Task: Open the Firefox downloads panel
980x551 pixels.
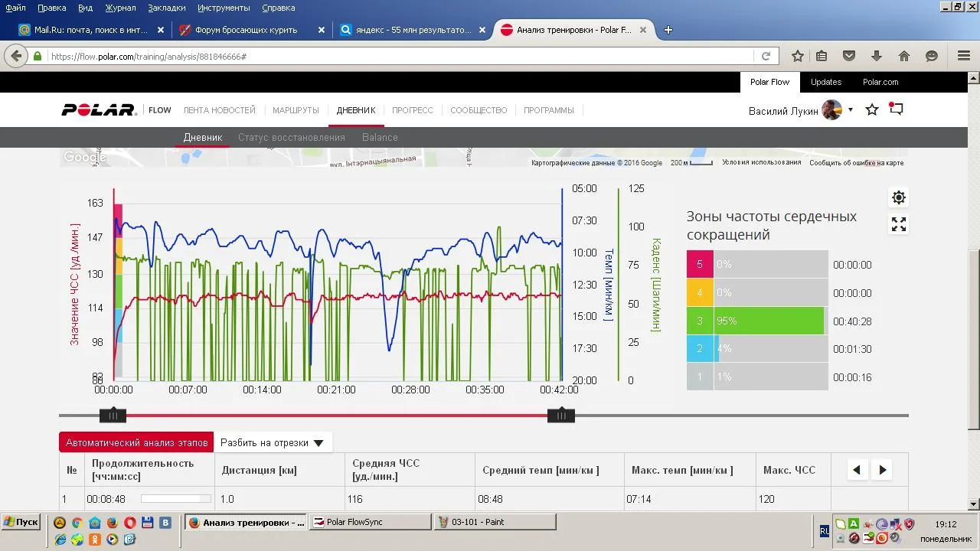Action: [x=877, y=56]
